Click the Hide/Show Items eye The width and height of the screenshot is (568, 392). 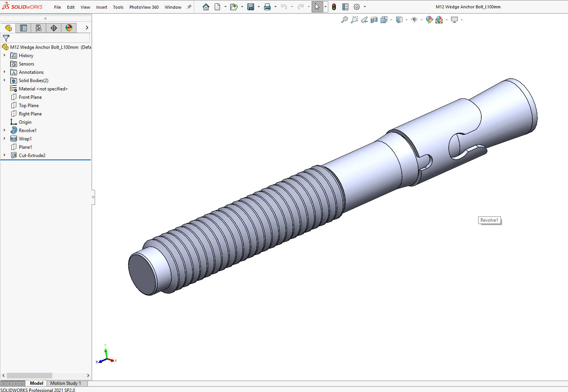[x=414, y=20]
